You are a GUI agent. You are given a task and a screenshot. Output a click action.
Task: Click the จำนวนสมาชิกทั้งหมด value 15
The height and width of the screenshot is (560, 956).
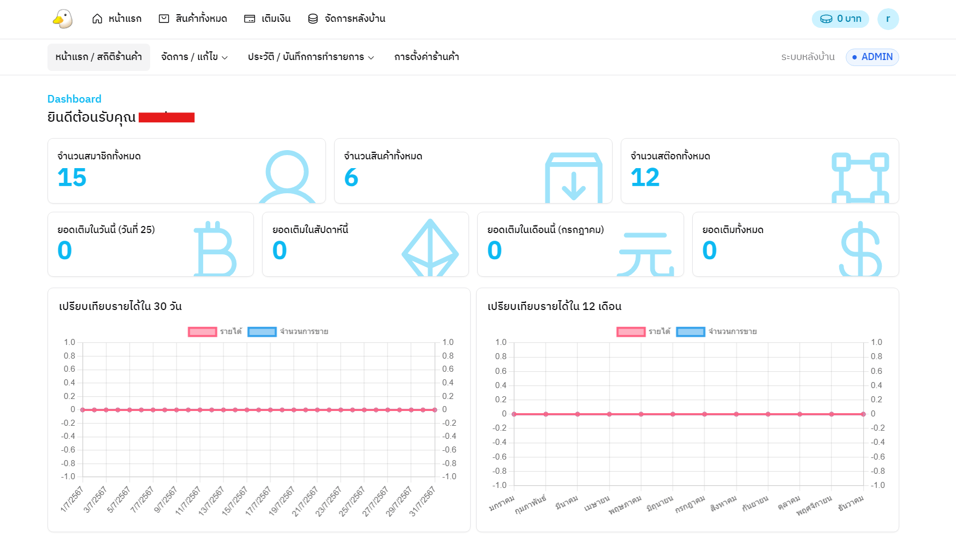tap(72, 178)
